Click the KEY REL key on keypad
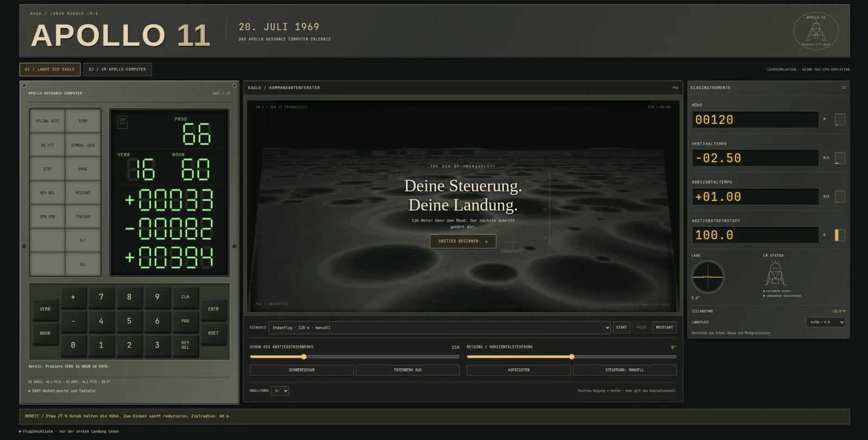 click(186, 345)
